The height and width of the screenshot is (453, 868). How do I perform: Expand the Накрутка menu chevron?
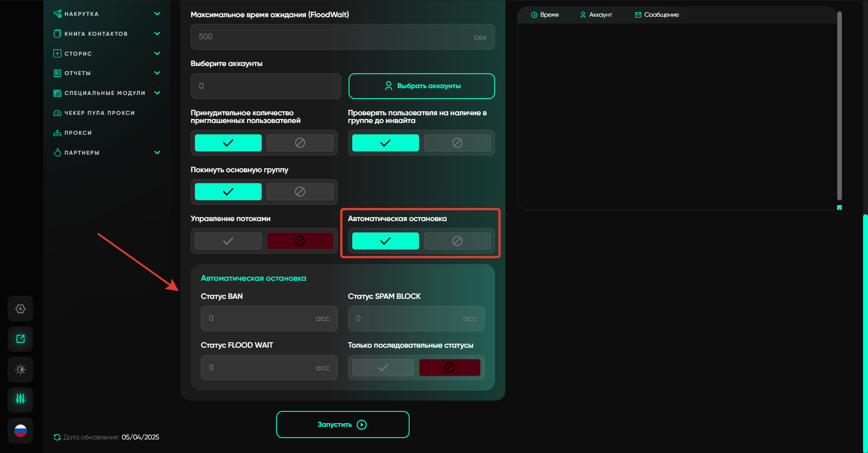[157, 14]
